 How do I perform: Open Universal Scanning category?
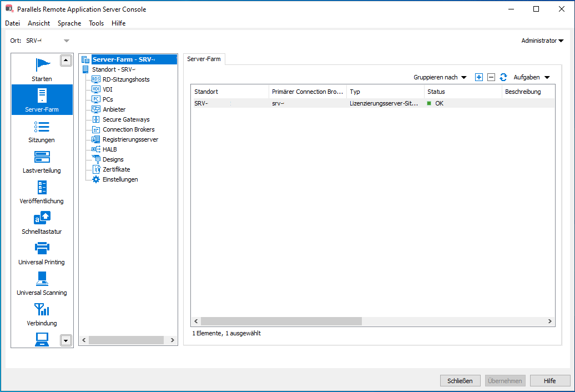(42, 284)
